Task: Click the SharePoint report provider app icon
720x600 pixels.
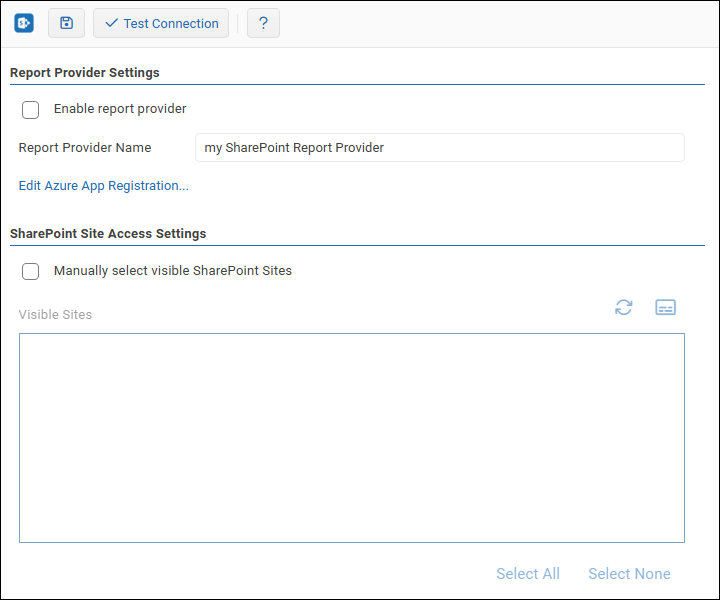Action: tap(24, 23)
